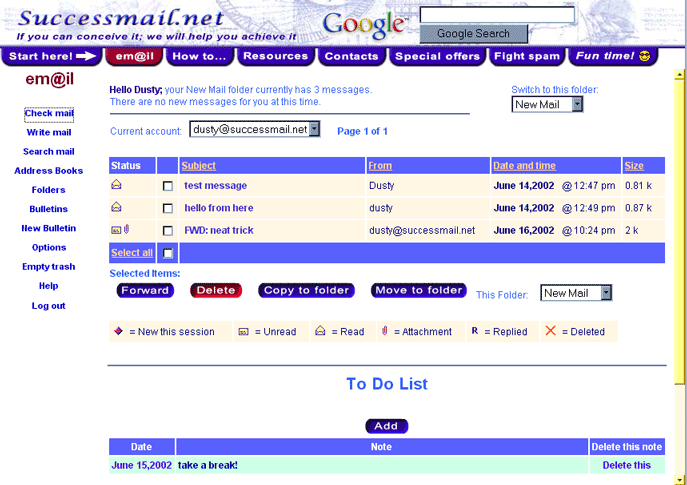Click the Copy to folder button

306,290
